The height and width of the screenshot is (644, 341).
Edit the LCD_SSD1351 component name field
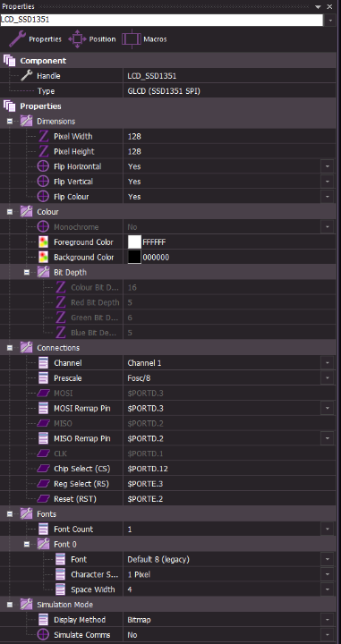pos(162,20)
